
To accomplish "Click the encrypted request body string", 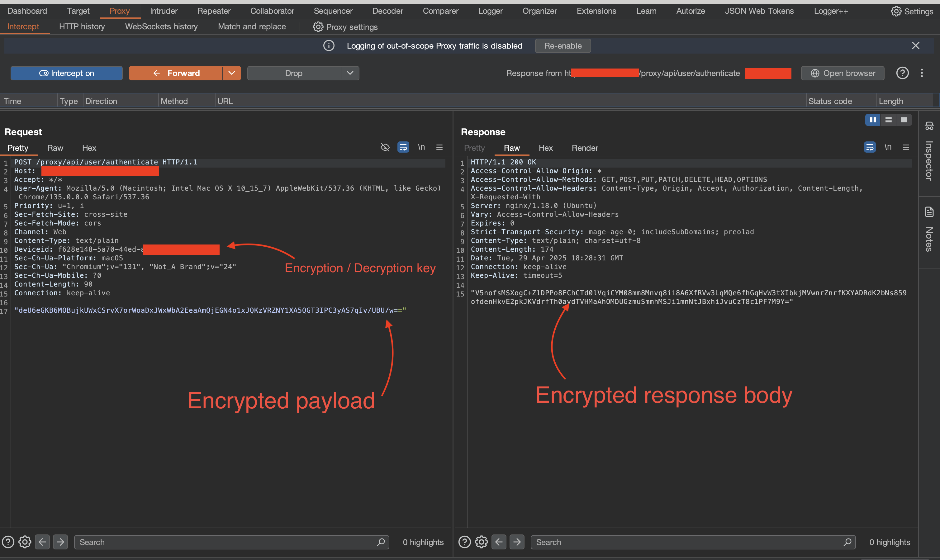I will (x=210, y=311).
